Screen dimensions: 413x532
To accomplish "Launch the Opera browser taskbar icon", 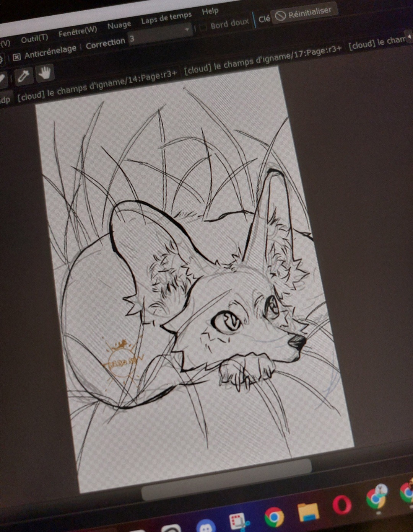I will (x=342, y=505).
